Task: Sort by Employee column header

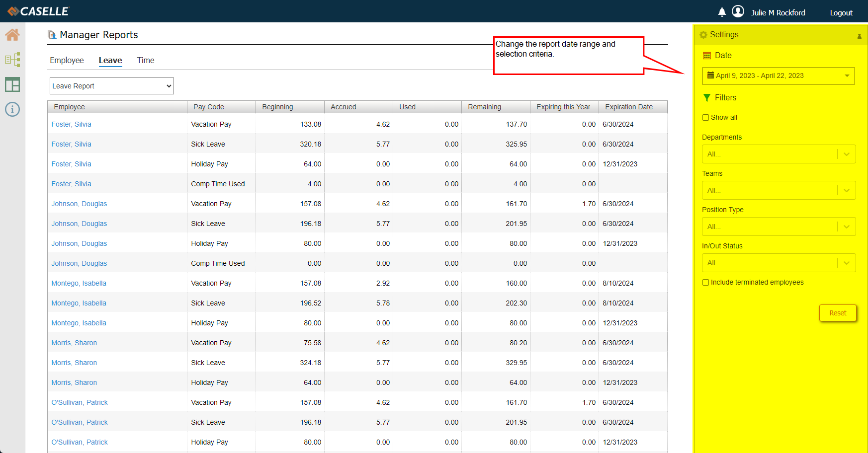Action: [x=117, y=107]
